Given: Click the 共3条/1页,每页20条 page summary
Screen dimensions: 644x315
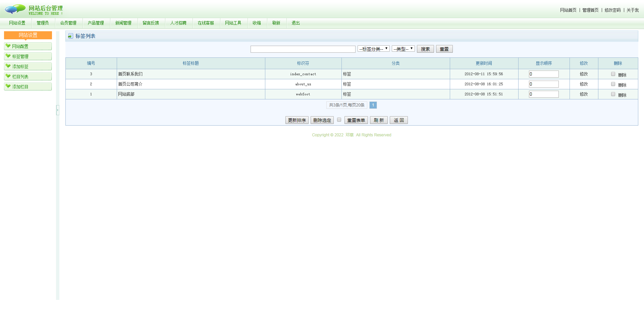Looking at the screenshot, I should [x=346, y=105].
